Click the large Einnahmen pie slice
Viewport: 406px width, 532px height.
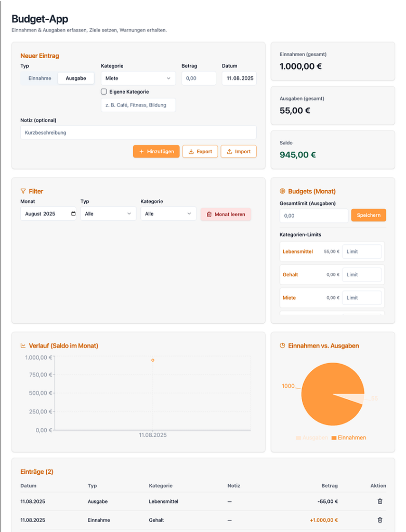[x=322, y=390]
